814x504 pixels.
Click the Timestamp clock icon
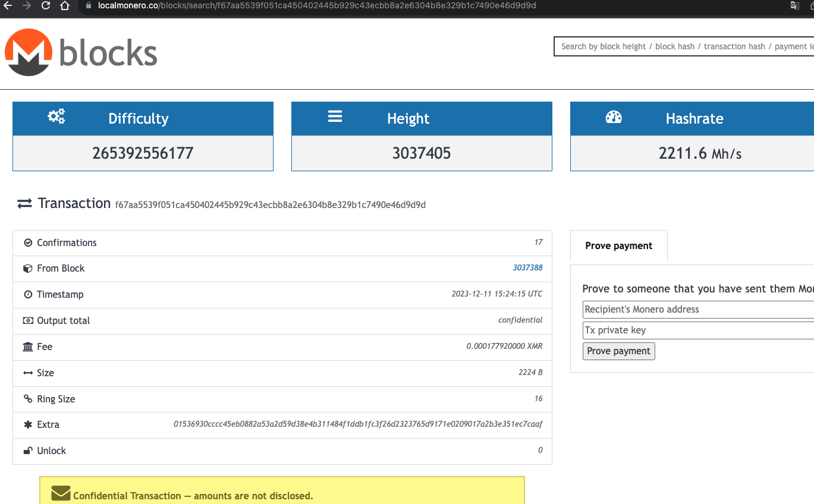[x=27, y=295]
